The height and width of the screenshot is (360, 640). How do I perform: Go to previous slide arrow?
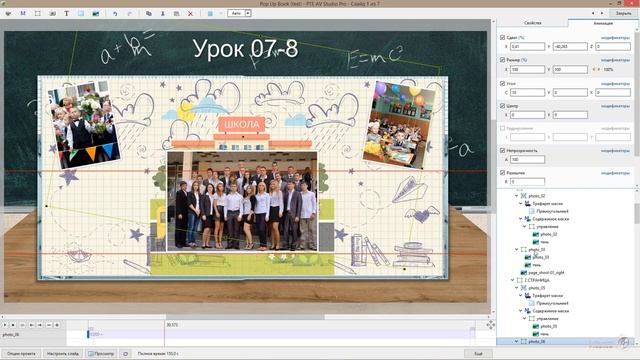(x=593, y=13)
